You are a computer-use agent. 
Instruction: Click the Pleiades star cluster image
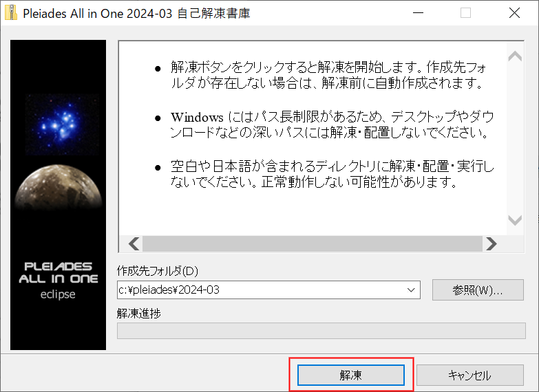[x=62, y=124]
